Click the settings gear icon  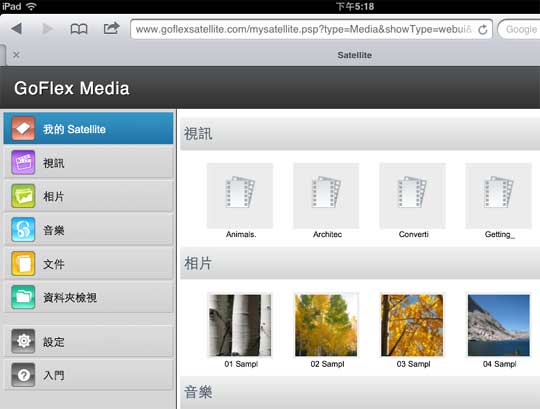click(x=23, y=341)
